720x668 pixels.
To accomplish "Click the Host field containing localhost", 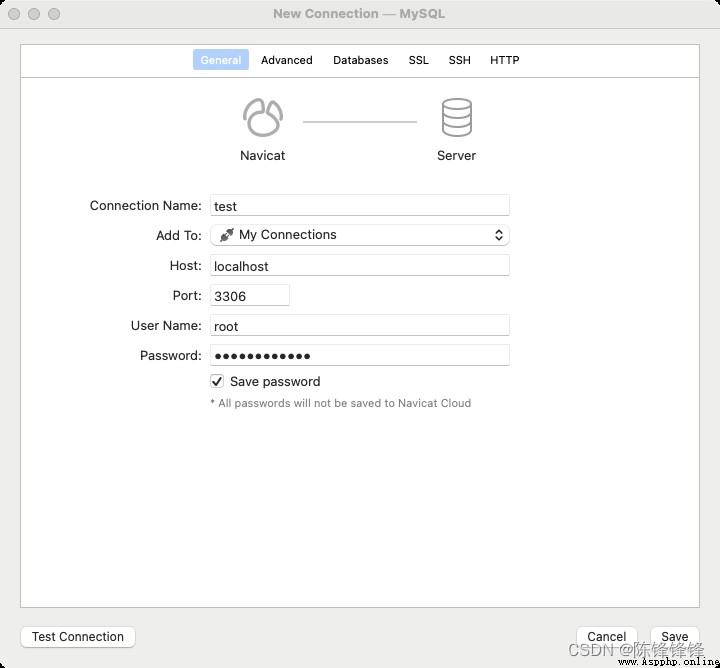I will coord(360,265).
